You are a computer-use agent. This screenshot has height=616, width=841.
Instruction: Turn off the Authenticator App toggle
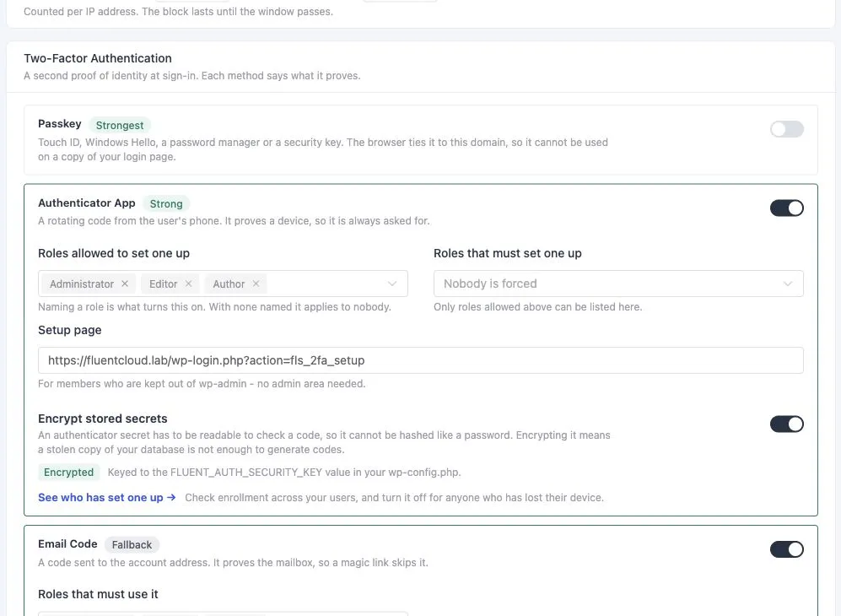pyautogui.click(x=787, y=208)
